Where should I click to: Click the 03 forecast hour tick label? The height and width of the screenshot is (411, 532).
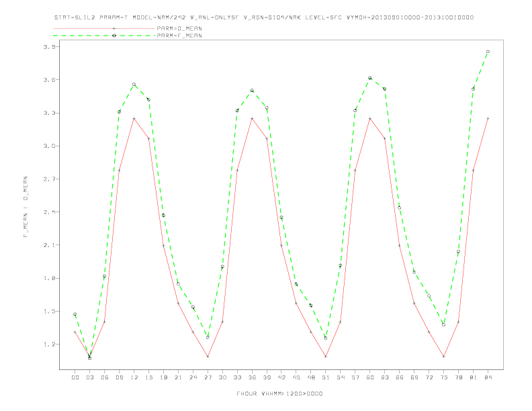[89, 377]
